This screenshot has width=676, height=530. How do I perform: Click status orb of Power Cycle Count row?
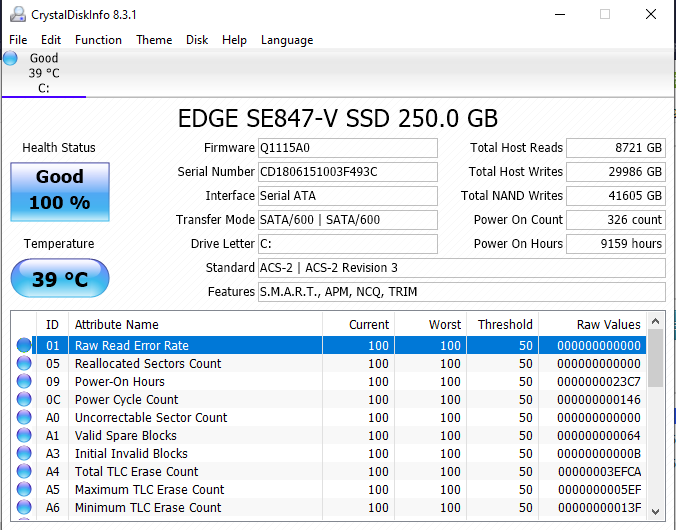(x=24, y=399)
